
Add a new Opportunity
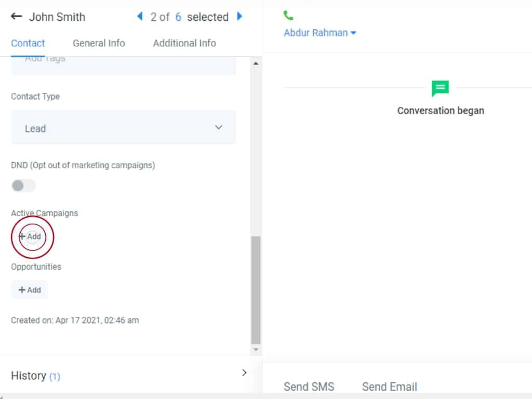point(30,290)
